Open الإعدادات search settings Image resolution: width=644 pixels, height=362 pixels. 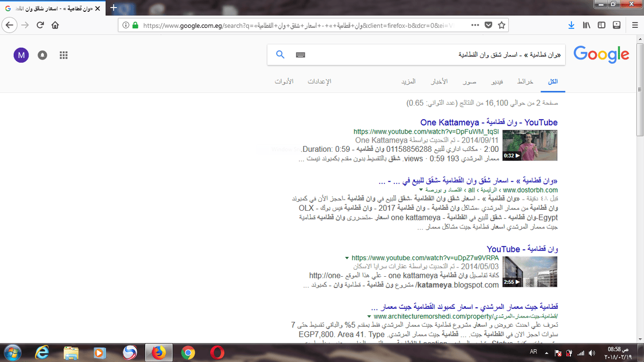click(319, 82)
